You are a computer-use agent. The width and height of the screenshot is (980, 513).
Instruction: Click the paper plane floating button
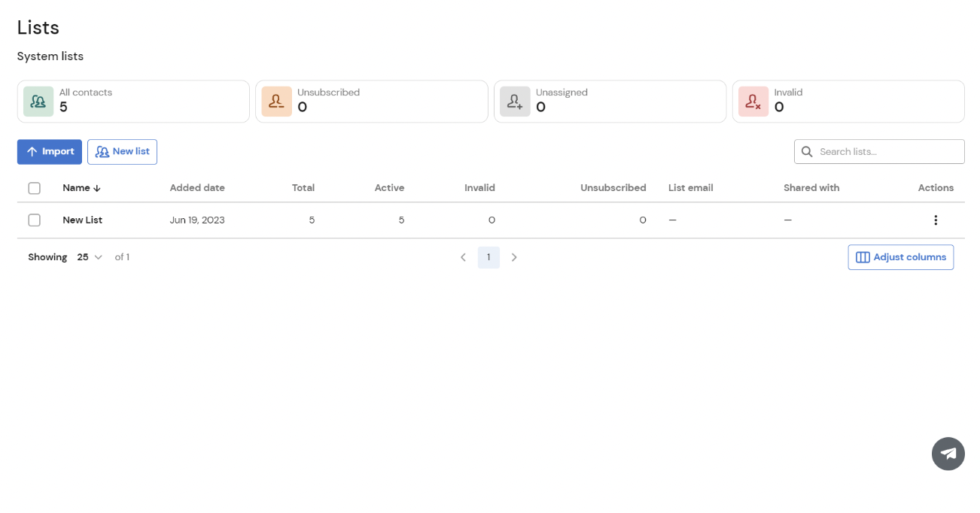pos(948,454)
